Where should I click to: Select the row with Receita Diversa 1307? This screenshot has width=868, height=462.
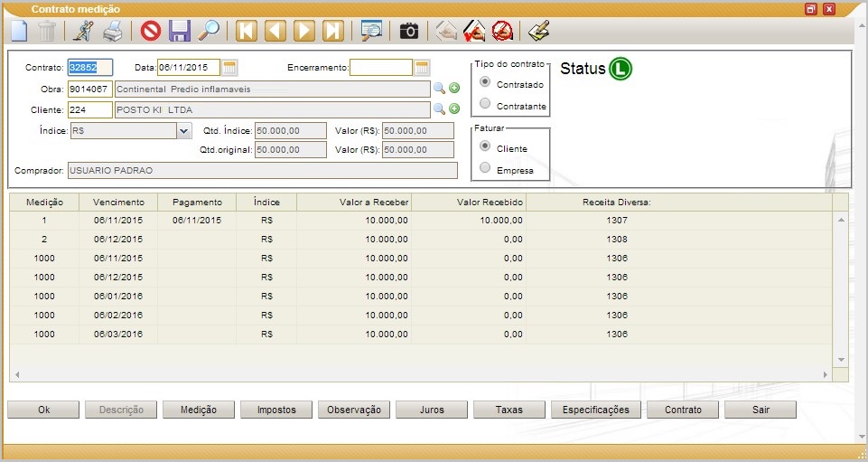421,221
